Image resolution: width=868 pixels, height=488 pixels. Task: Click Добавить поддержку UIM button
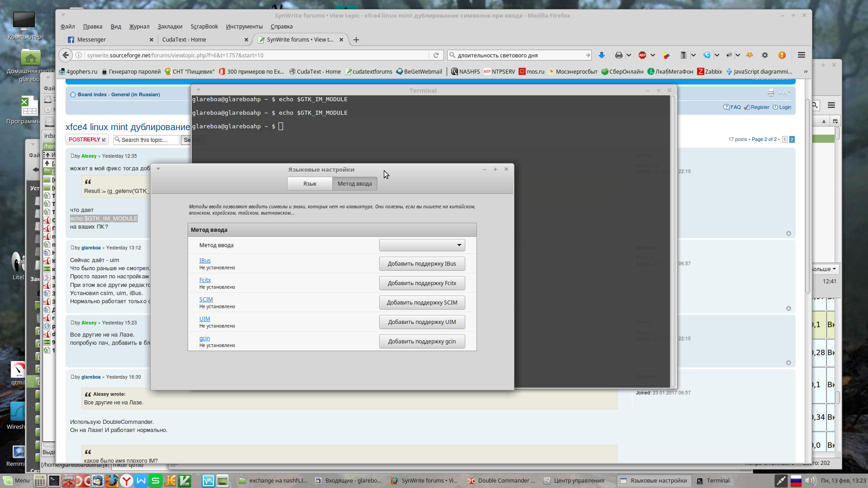pyautogui.click(x=422, y=322)
